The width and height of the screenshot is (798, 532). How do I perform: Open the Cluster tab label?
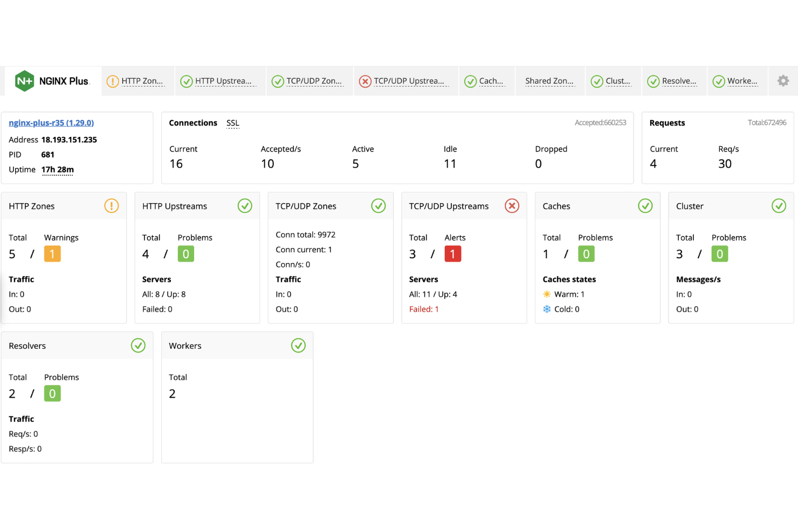pyautogui.click(x=618, y=81)
